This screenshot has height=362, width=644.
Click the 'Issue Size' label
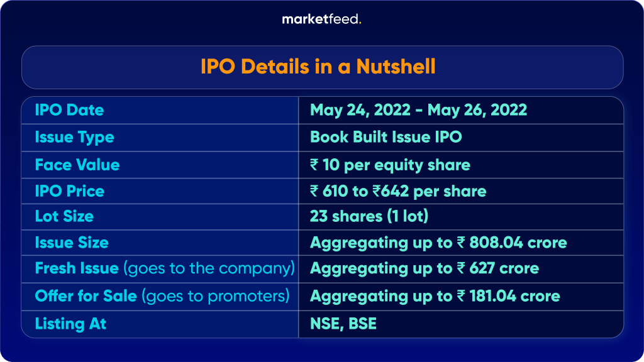click(72, 243)
